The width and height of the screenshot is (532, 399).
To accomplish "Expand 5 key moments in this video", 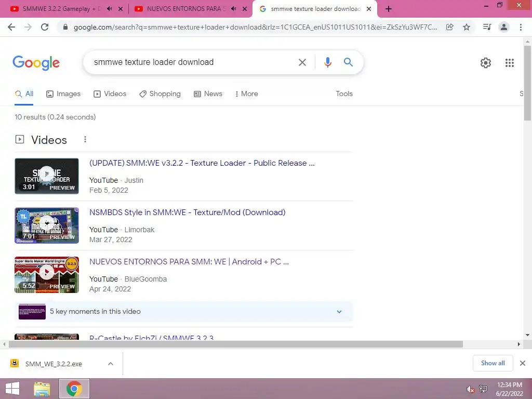I will pyautogui.click(x=339, y=312).
